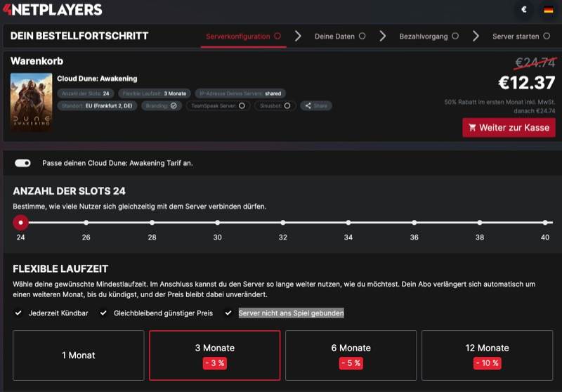Set slots slider to 32

tap(283, 223)
